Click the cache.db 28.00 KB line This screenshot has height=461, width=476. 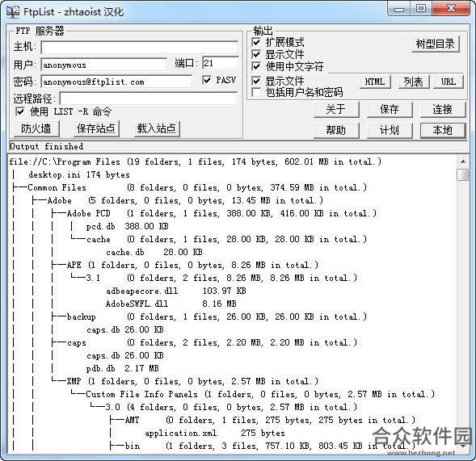point(154,252)
